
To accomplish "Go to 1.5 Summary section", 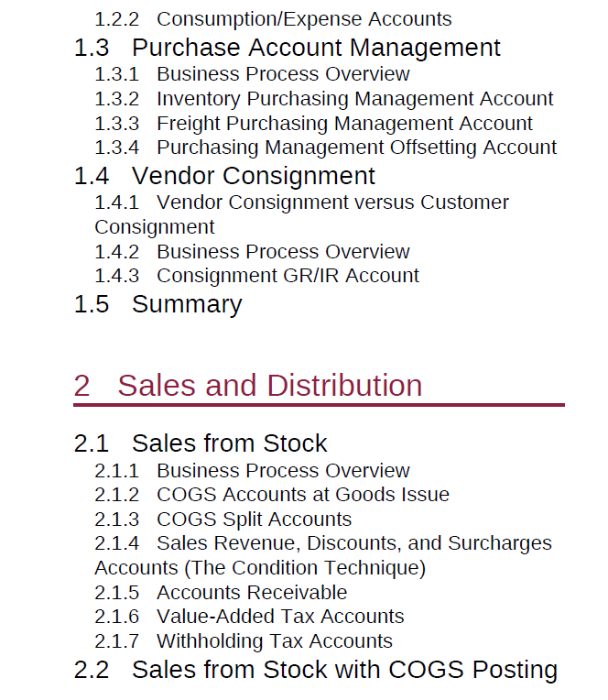I will [157, 304].
